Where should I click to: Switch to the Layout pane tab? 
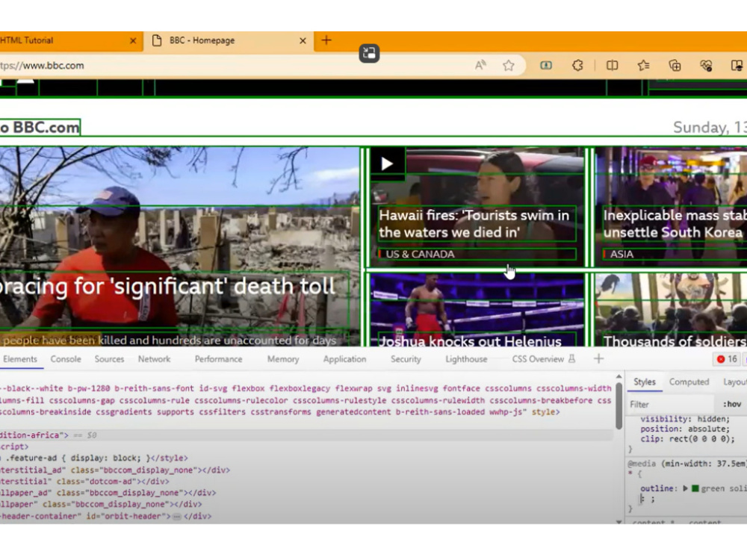click(x=734, y=382)
